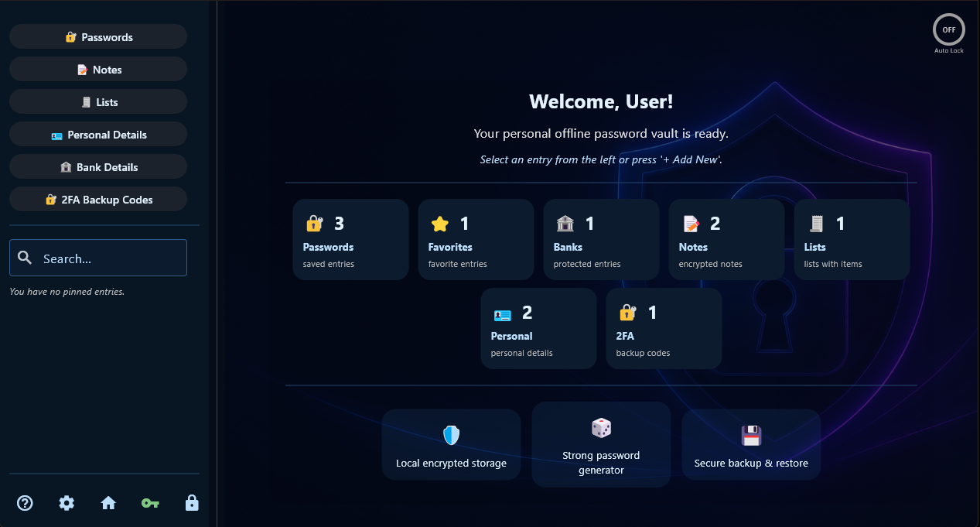Click the Banks building icon

coord(565,224)
